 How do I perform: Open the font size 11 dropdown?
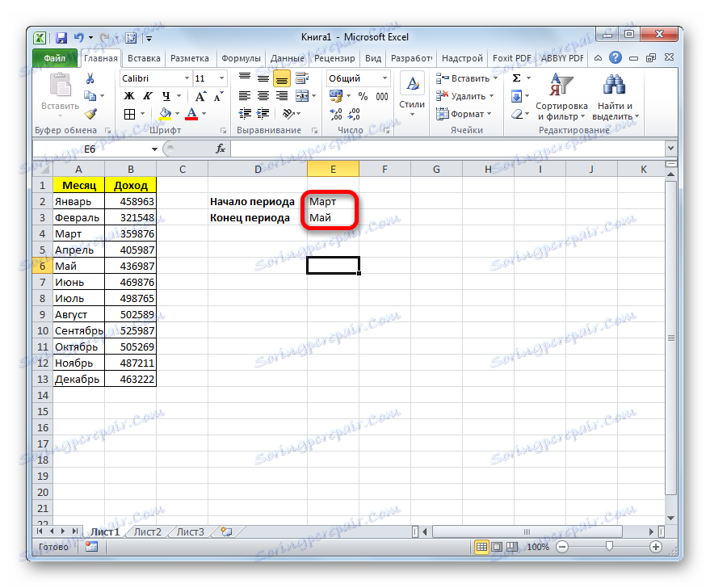(221, 78)
